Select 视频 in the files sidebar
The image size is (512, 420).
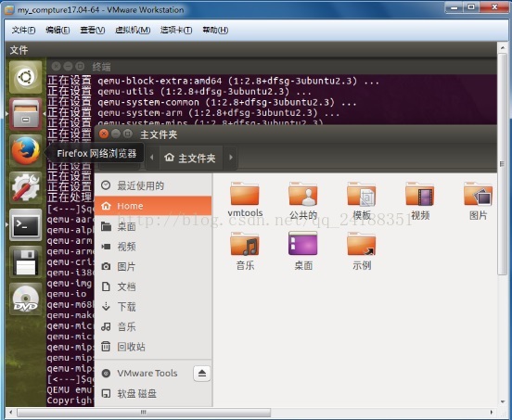pyautogui.click(x=153, y=247)
